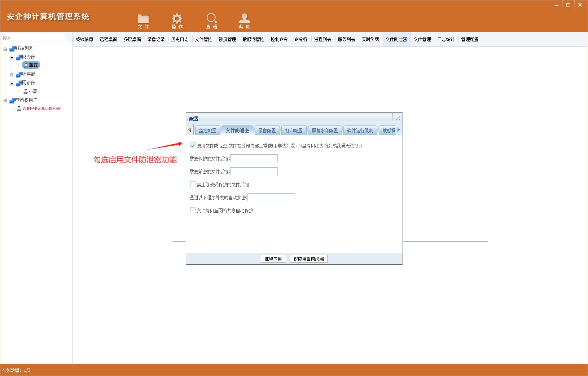Open the 服务列表 main tab

[x=347, y=39]
